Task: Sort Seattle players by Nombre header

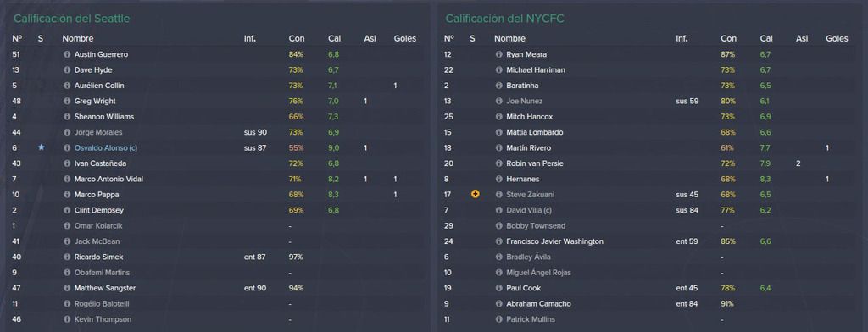Action: click(77, 39)
